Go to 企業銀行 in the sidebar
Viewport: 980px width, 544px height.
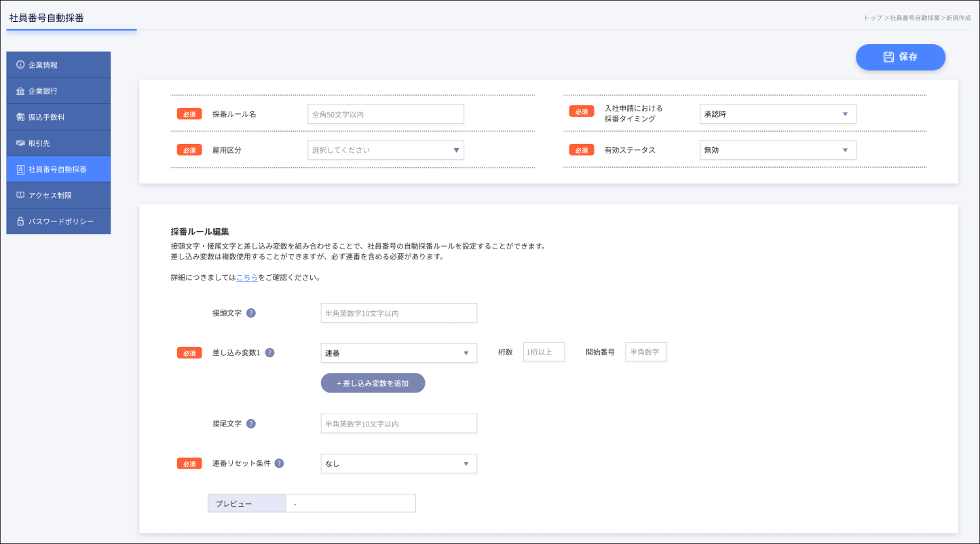[58, 91]
